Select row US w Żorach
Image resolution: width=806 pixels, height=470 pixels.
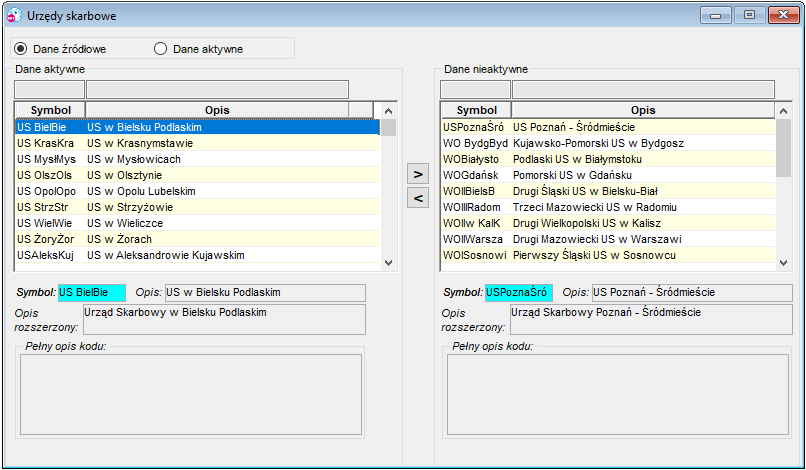click(x=198, y=239)
